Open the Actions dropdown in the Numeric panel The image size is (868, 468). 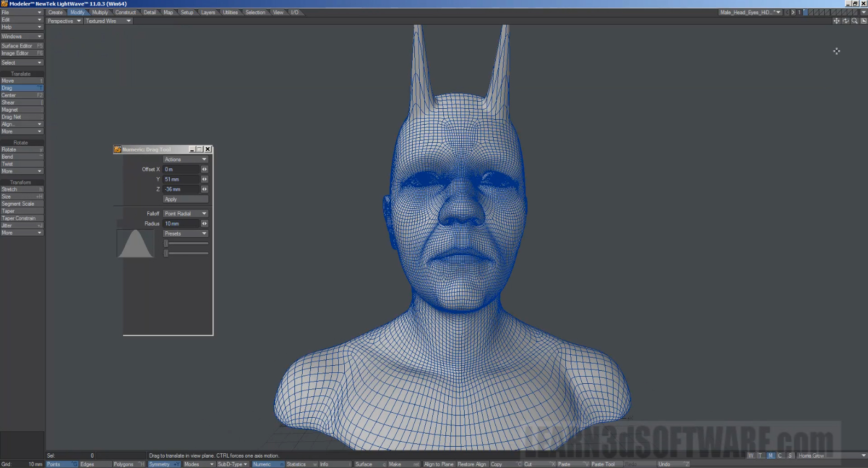(186, 160)
